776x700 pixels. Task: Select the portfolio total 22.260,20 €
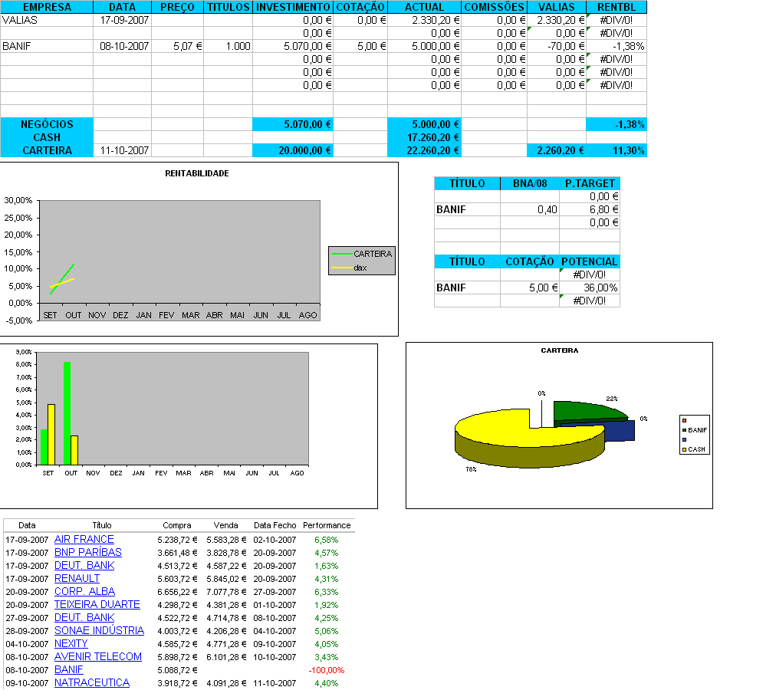[425, 150]
